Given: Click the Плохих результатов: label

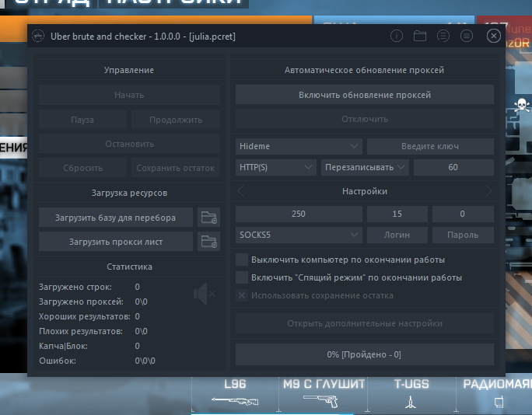Looking at the screenshot, I should [81, 331].
